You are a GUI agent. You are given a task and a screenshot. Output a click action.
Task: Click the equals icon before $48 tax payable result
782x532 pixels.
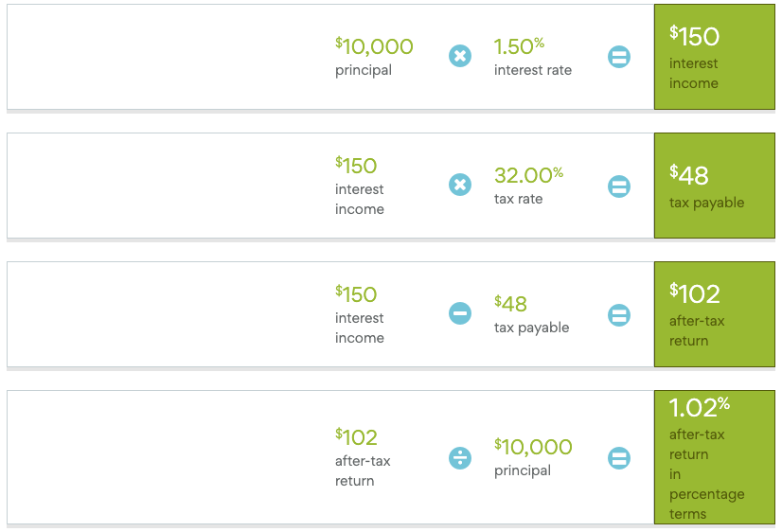[x=619, y=186]
